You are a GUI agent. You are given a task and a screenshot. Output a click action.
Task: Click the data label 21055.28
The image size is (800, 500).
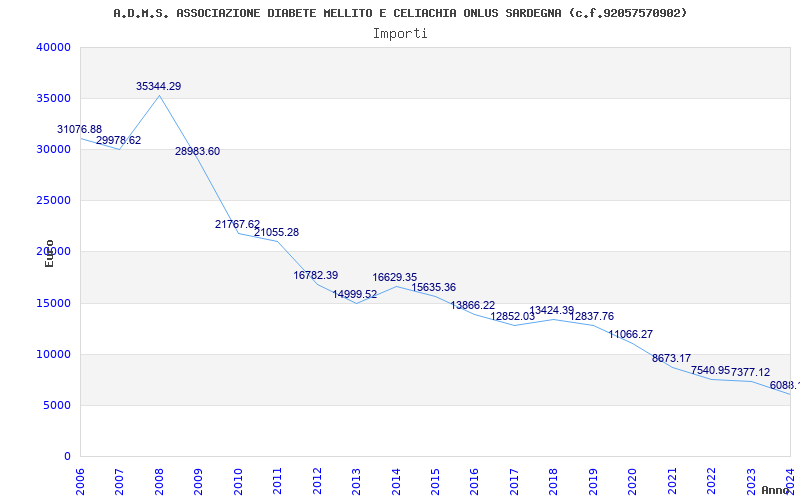click(x=277, y=232)
